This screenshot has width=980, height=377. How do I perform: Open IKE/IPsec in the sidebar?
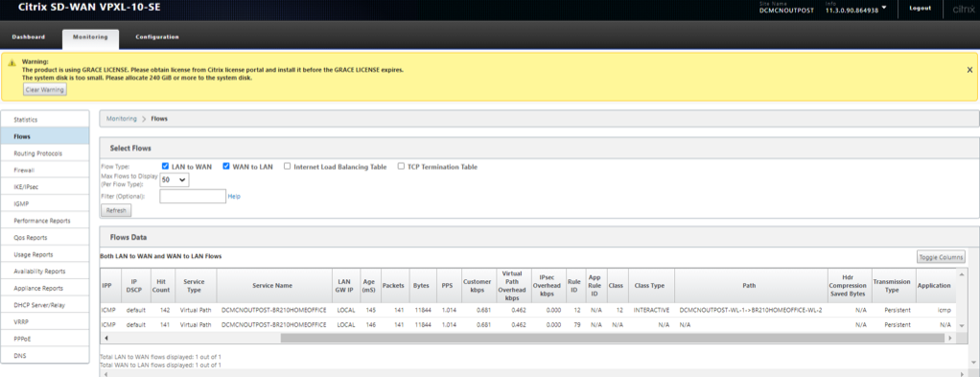tap(45, 186)
